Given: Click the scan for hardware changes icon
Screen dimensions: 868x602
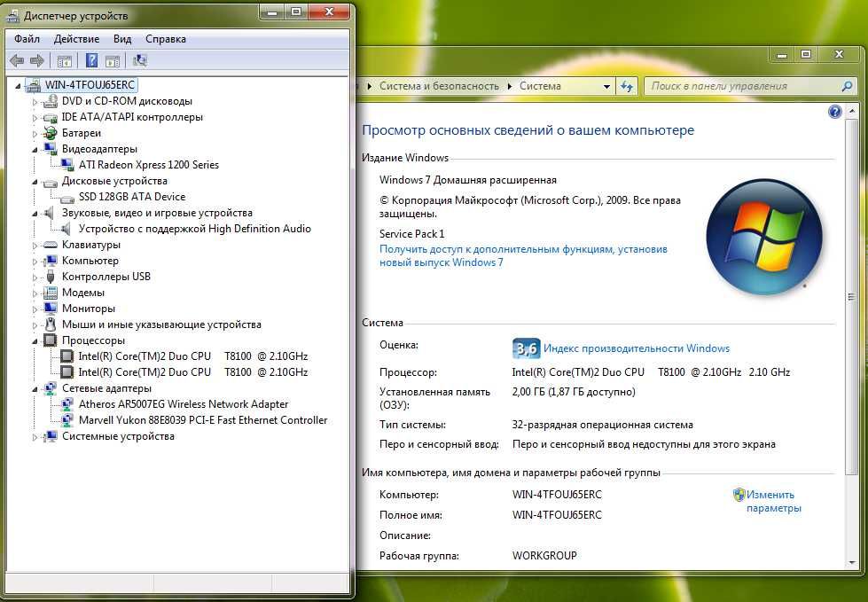Looking at the screenshot, I should pyautogui.click(x=140, y=60).
